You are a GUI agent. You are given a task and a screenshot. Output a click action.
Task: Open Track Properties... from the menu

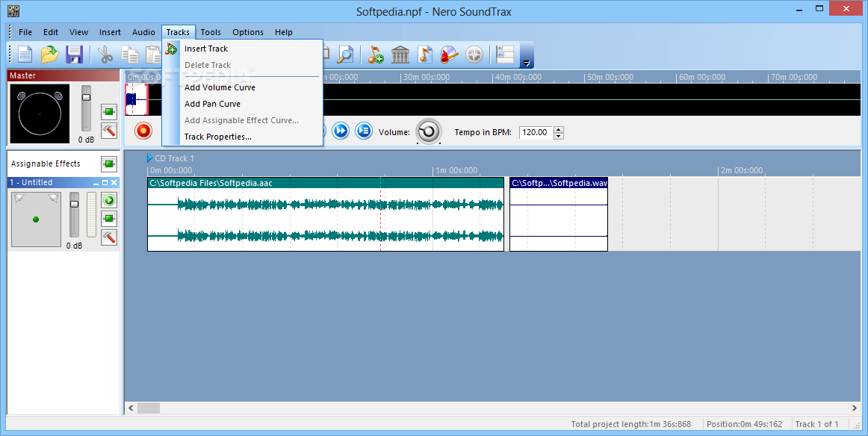click(x=243, y=137)
